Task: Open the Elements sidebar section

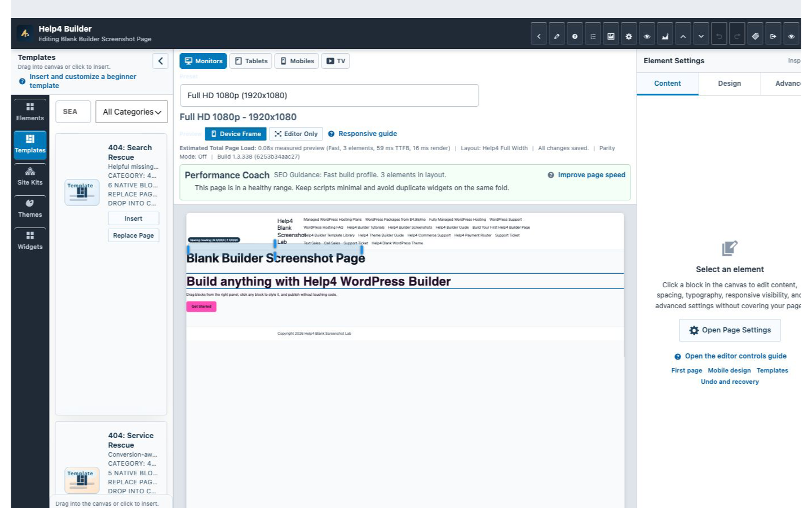Action: click(x=30, y=112)
